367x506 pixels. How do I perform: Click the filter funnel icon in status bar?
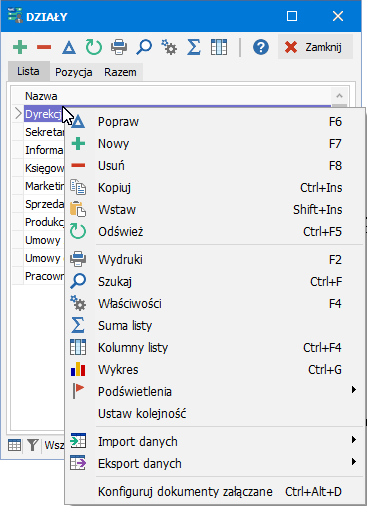tap(33, 445)
